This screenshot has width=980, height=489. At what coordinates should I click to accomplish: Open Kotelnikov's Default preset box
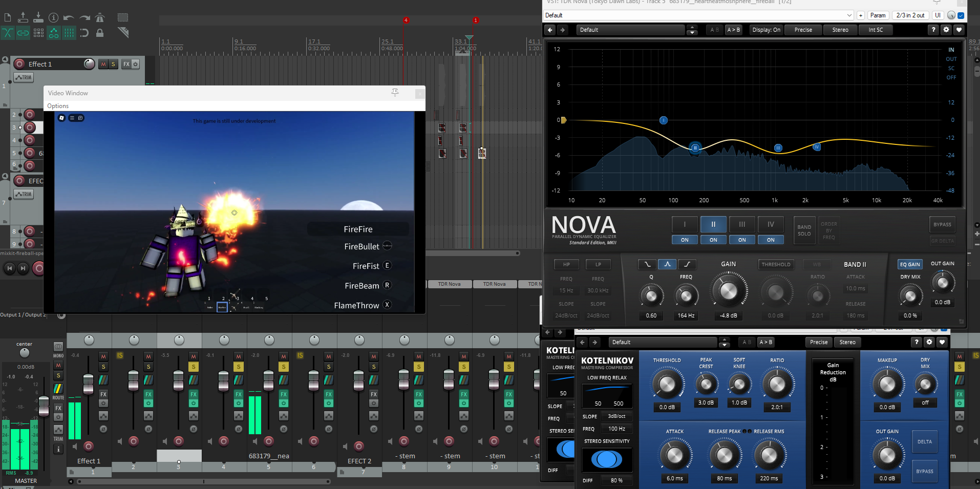pos(663,342)
